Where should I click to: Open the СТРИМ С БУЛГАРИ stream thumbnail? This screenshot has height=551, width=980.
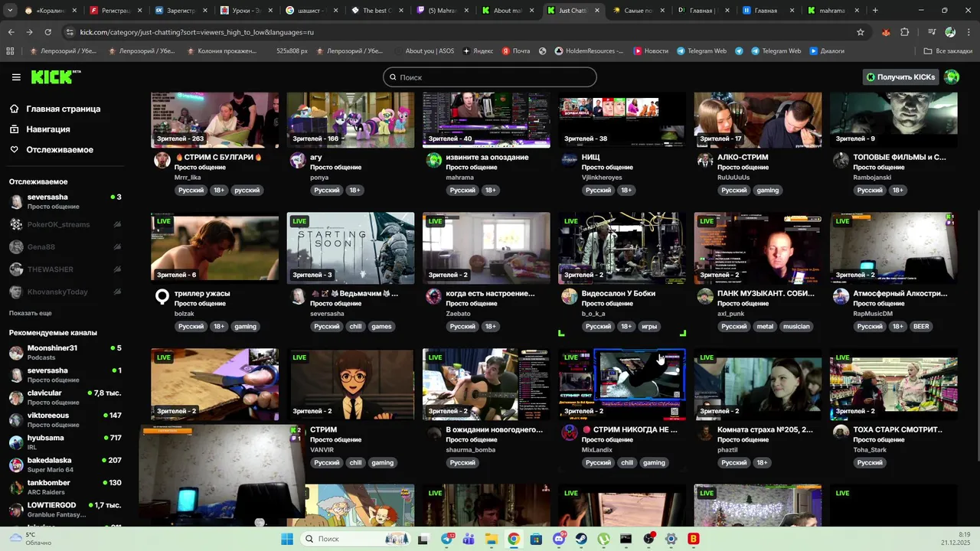215,120
